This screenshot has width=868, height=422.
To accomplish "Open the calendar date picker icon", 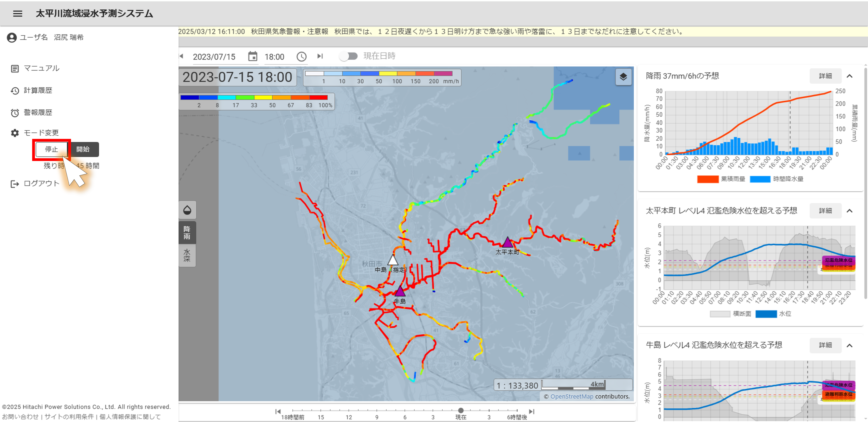I will tap(252, 56).
